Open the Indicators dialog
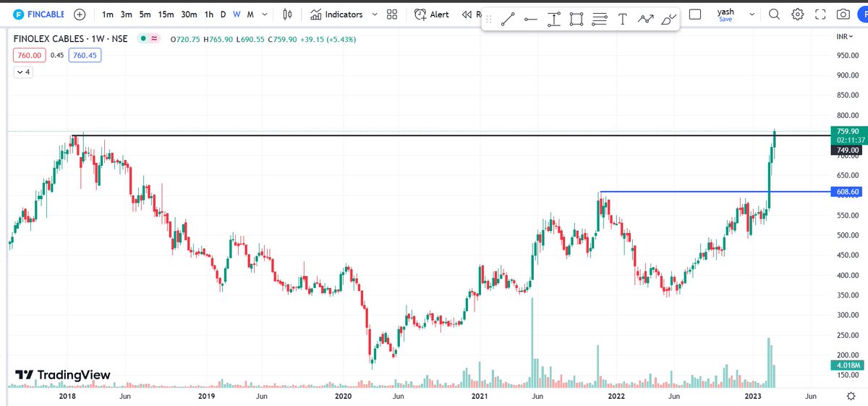The image size is (868, 406). (336, 14)
